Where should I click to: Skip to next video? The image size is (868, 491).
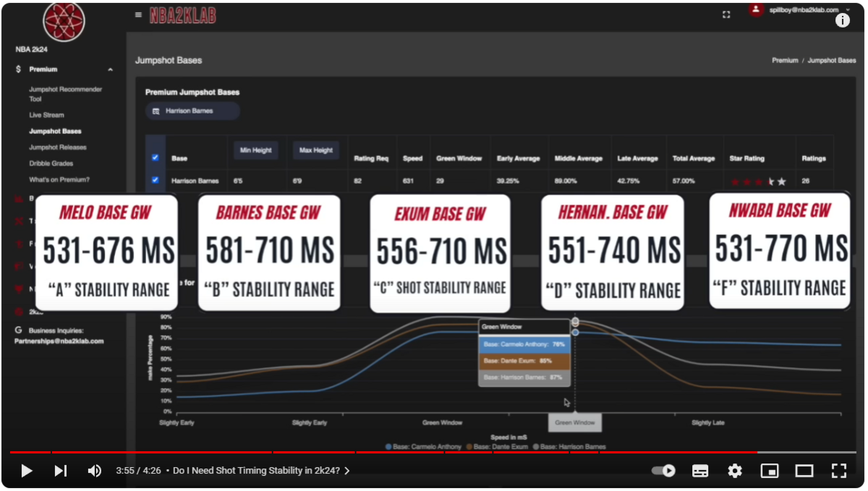(x=61, y=471)
